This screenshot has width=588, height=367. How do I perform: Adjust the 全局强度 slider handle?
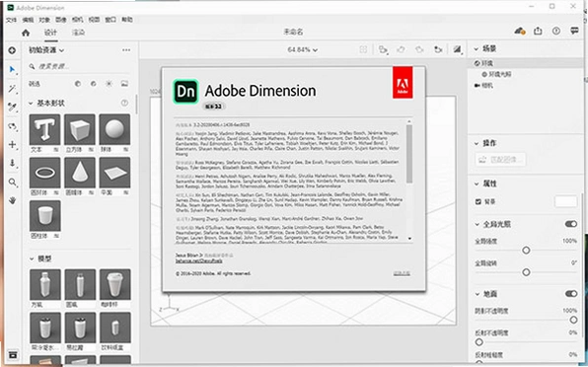pos(526,250)
